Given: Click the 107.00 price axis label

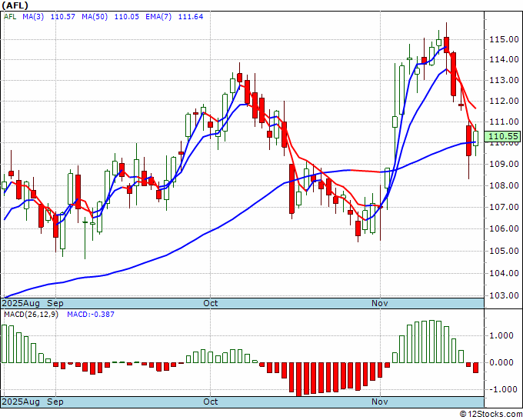Looking at the screenshot, I should tap(504, 207).
